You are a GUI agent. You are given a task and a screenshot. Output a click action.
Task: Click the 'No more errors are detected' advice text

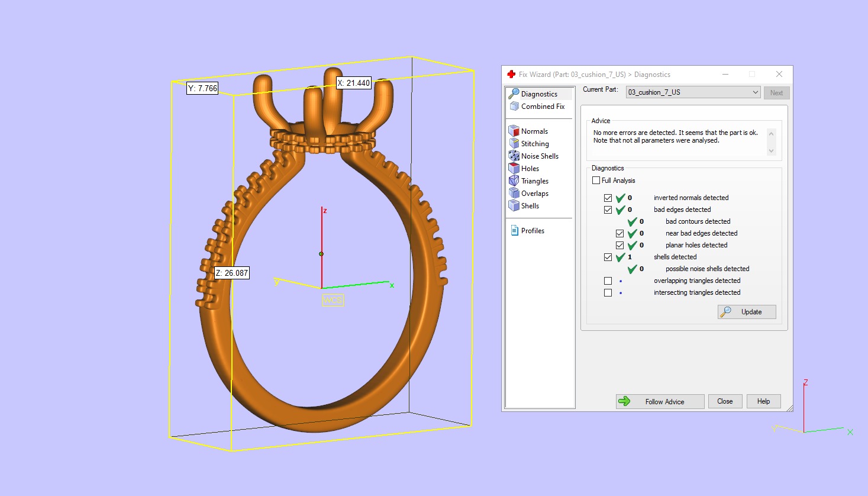pos(676,137)
